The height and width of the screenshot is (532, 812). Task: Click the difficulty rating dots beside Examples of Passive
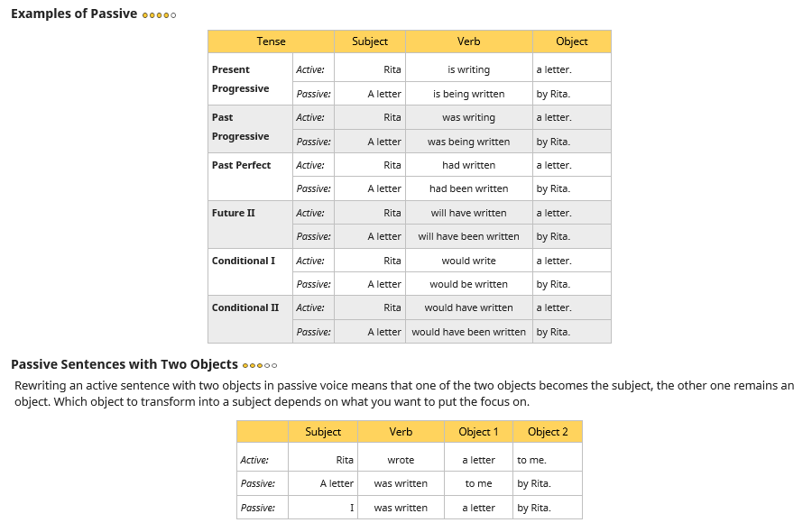pos(159,15)
